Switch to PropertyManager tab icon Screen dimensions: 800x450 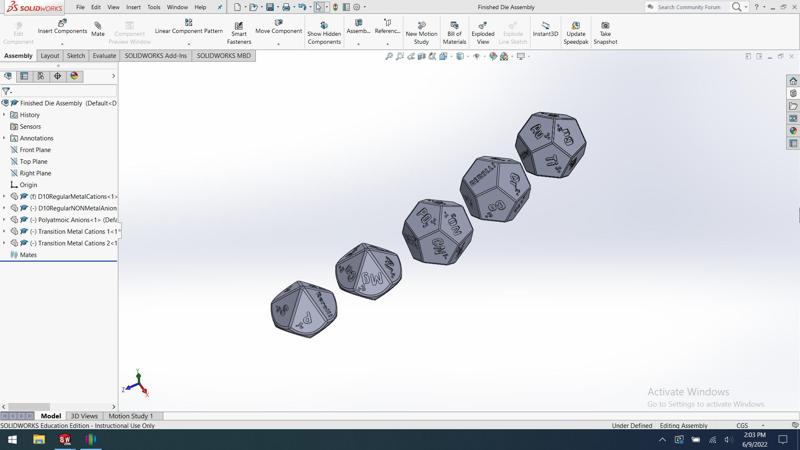(24, 76)
